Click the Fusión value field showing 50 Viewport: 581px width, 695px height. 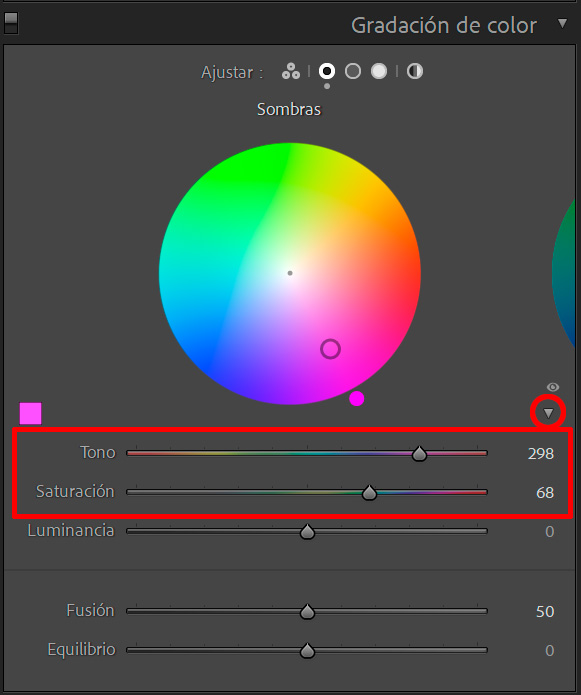545,612
